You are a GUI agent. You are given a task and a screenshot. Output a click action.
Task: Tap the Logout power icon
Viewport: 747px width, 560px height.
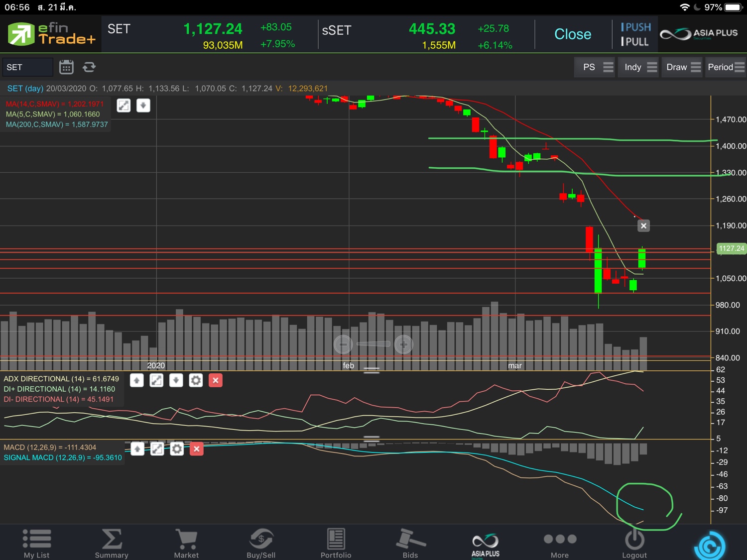(634, 544)
